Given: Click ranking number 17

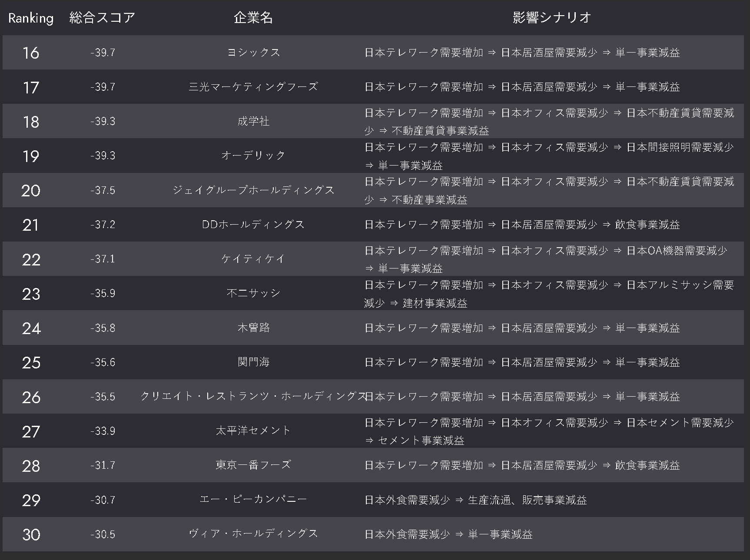Looking at the screenshot, I should coord(31,88).
